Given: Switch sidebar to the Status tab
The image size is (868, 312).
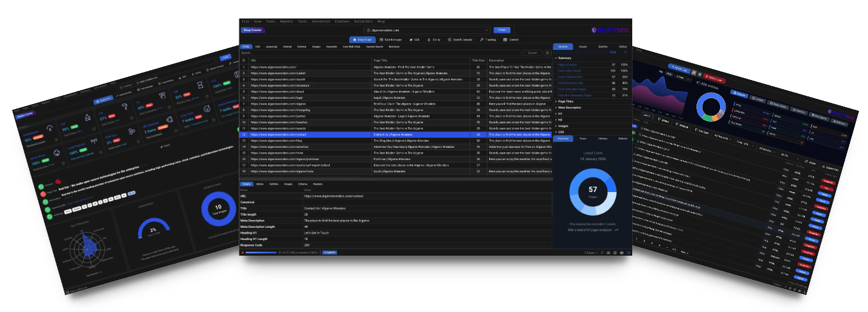Looking at the screenshot, I should [623, 46].
